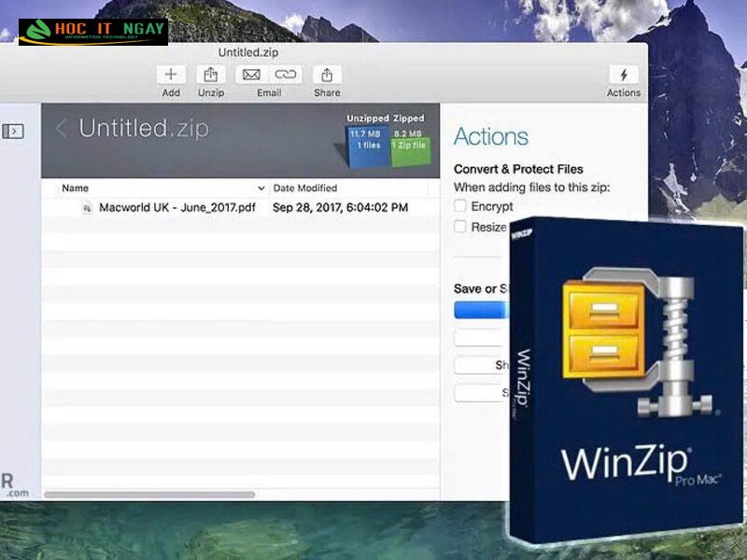
Task: Click the green Zipped 8.2 MB bar
Action: [x=410, y=151]
